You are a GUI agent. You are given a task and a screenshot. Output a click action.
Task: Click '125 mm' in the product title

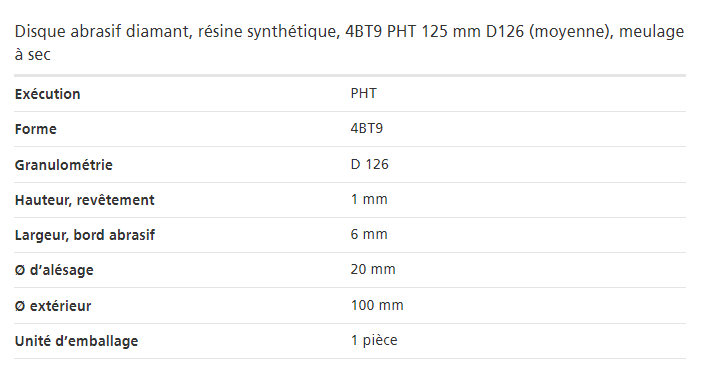(x=451, y=32)
